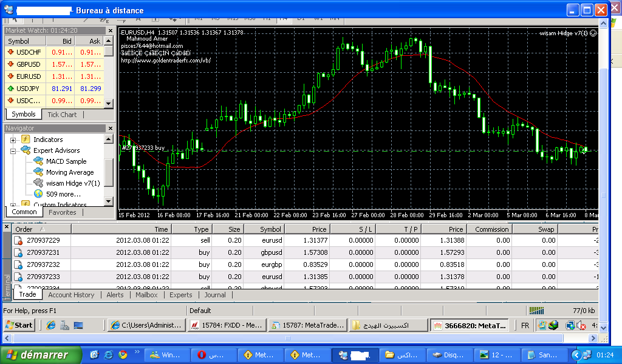Switch to 15787: MetaTrader taskbar window
The width and height of the screenshot is (622, 364).
click(x=308, y=325)
